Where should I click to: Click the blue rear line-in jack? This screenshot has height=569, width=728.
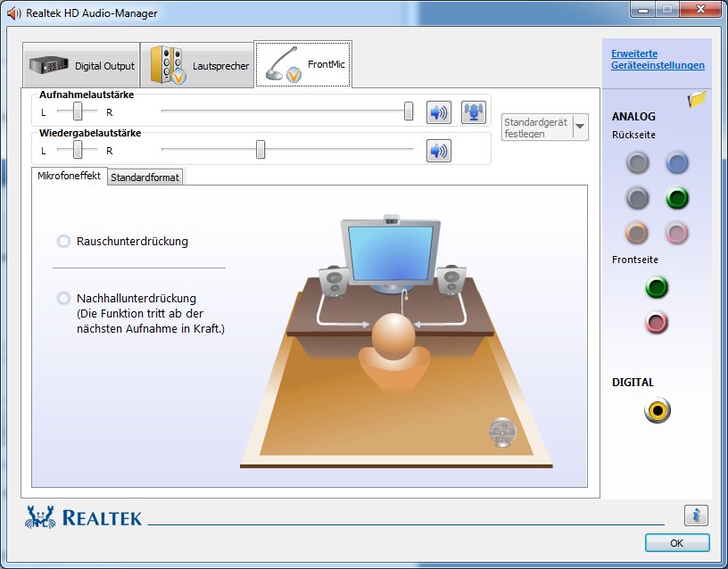677,162
